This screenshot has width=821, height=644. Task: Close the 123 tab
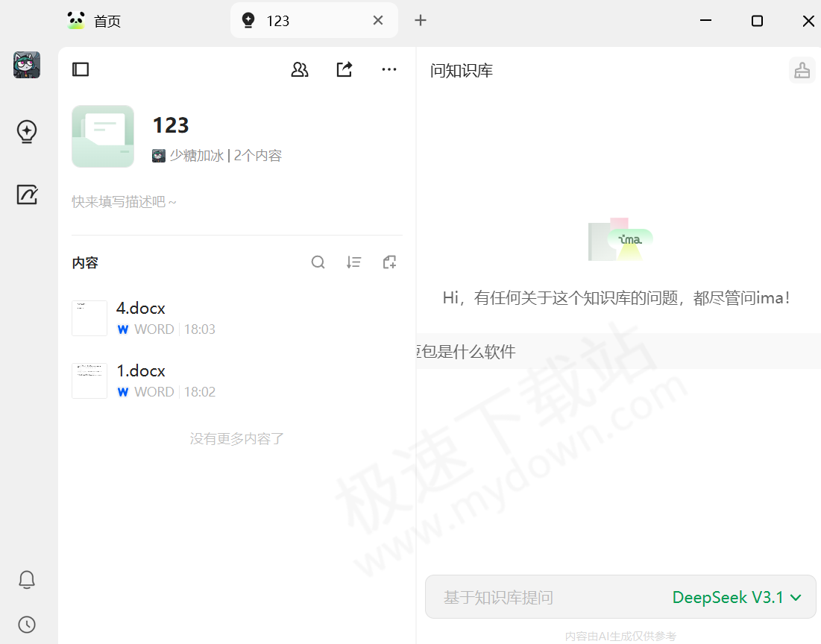click(378, 21)
